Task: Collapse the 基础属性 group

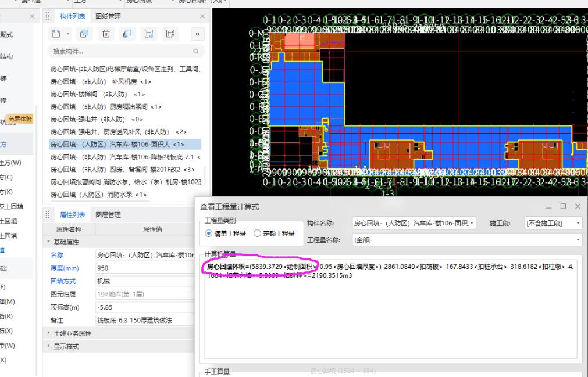Action: click(x=49, y=242)
